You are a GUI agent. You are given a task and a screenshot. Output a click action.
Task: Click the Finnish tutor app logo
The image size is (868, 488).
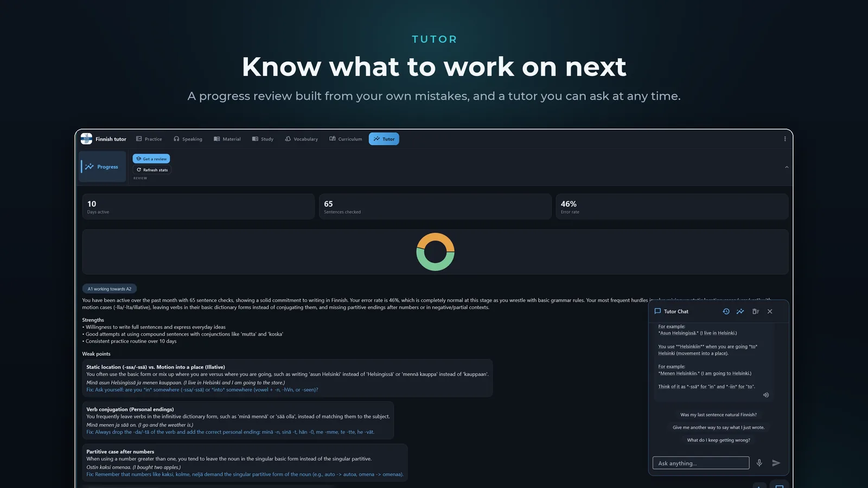86,139
